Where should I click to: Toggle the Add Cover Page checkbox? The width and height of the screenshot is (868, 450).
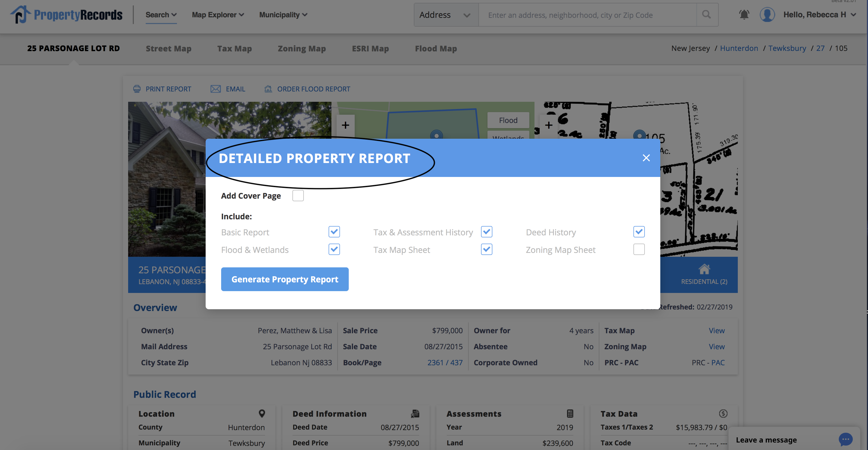298,195
